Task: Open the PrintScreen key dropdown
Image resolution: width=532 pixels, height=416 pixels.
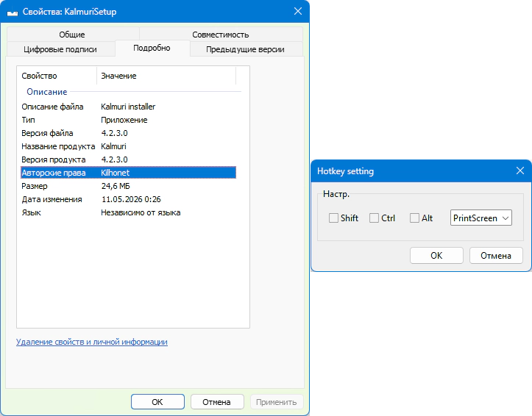Action: pyautogui.click(x=480, y=218)
